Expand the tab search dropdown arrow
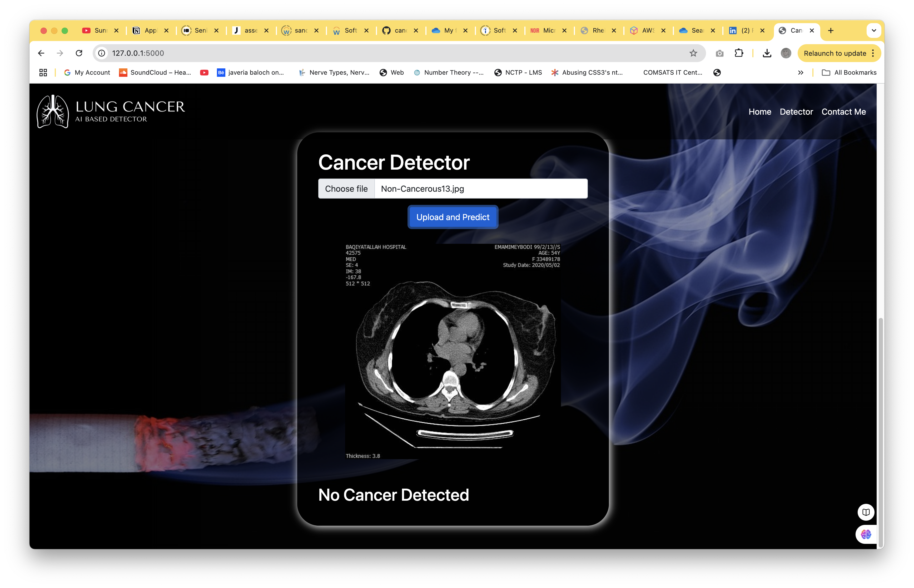The image size is (914, 588). pyautogui.click(x=873, y=31)
